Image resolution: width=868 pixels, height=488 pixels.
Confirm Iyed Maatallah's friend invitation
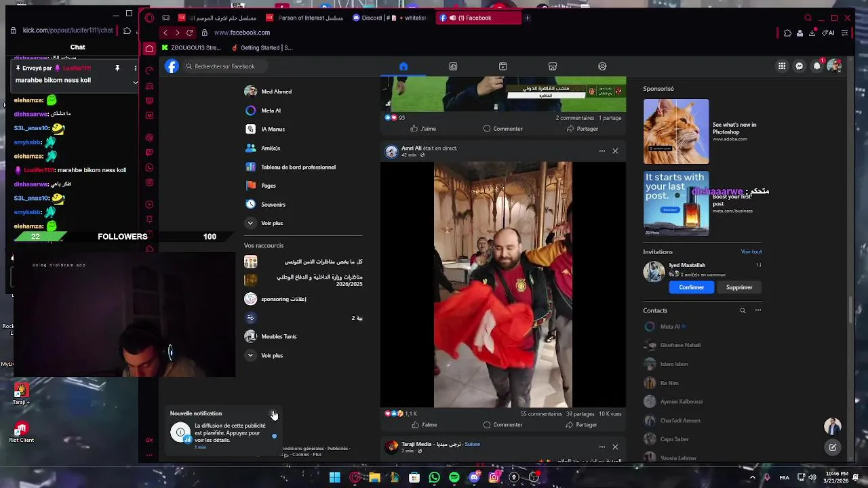point(692,287)
